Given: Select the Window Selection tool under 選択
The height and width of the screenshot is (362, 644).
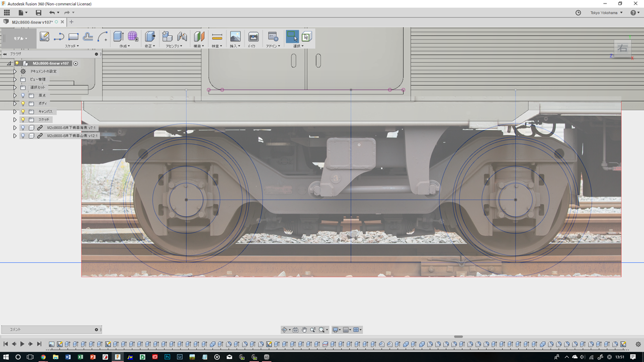Looking at the screenshot, I should pyautogui.click(x=292, y=37).
